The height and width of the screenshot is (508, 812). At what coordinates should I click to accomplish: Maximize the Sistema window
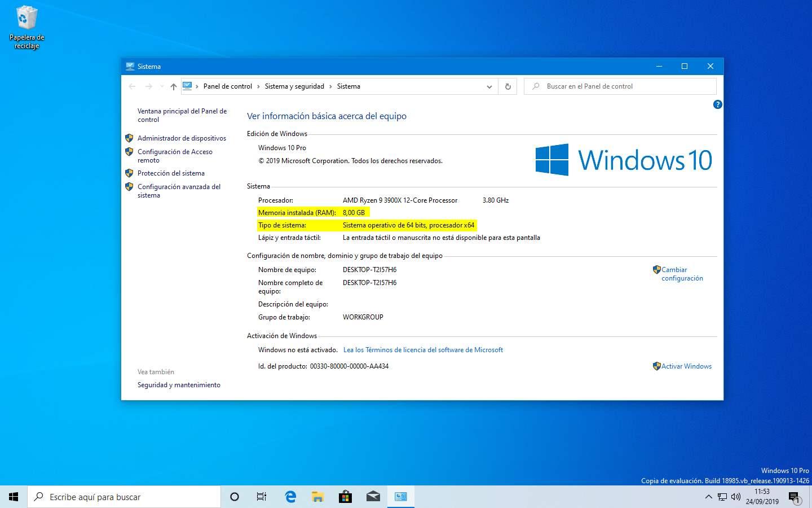click(685, 66)
